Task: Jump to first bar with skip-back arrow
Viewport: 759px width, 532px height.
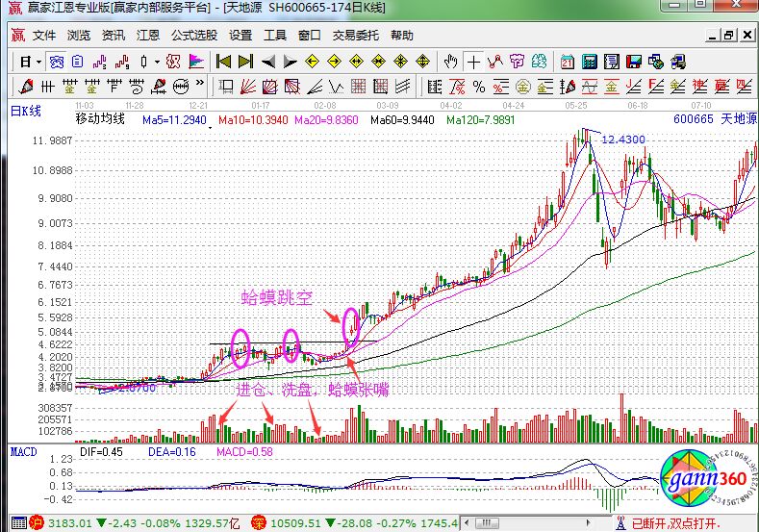Action: tap(223, 62)
